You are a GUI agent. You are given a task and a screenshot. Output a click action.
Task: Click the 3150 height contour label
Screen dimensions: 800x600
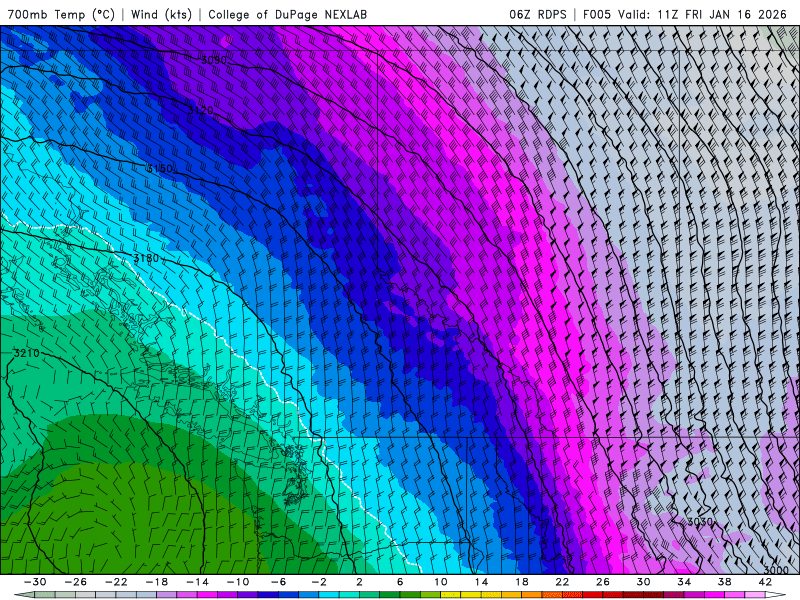point(160,168)
